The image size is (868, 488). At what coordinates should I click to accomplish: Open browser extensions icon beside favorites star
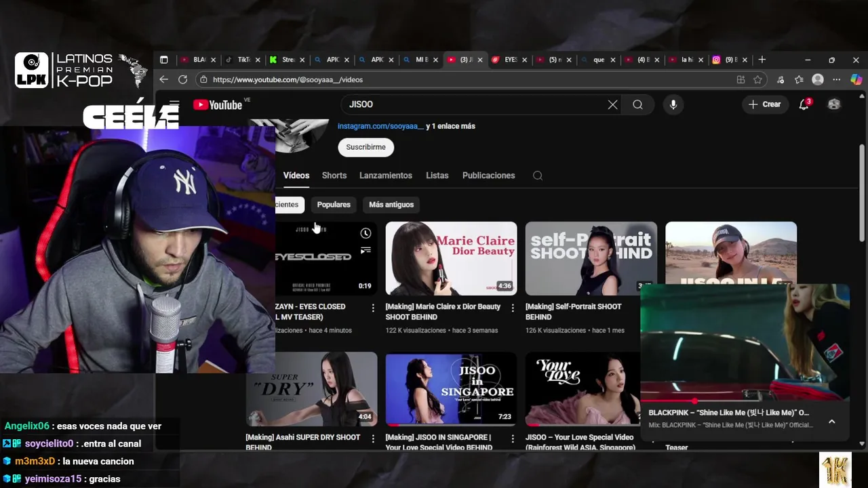click(781, 79)
